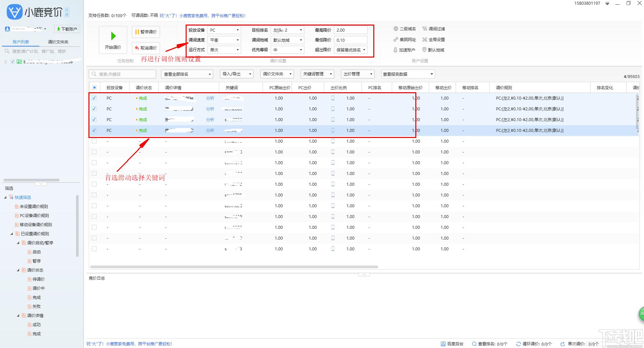
Task: Click the 下载账户 download button
Action: (67, 29)
